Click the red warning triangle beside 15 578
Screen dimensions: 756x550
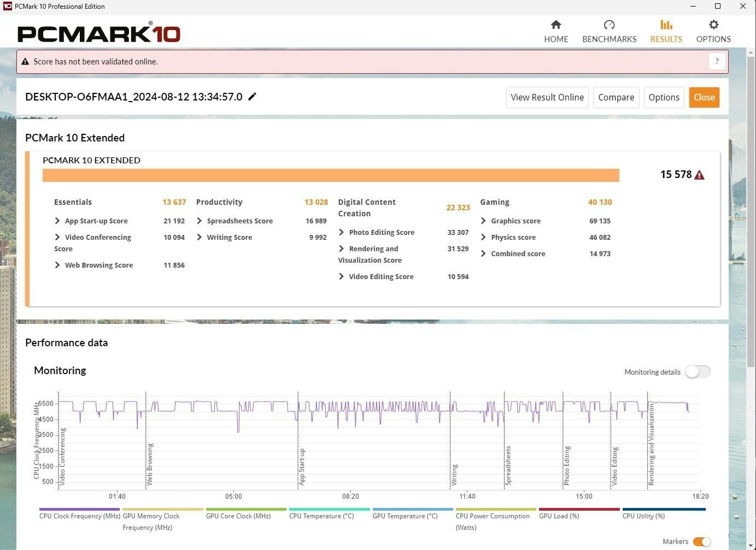[x=700, y=175]
